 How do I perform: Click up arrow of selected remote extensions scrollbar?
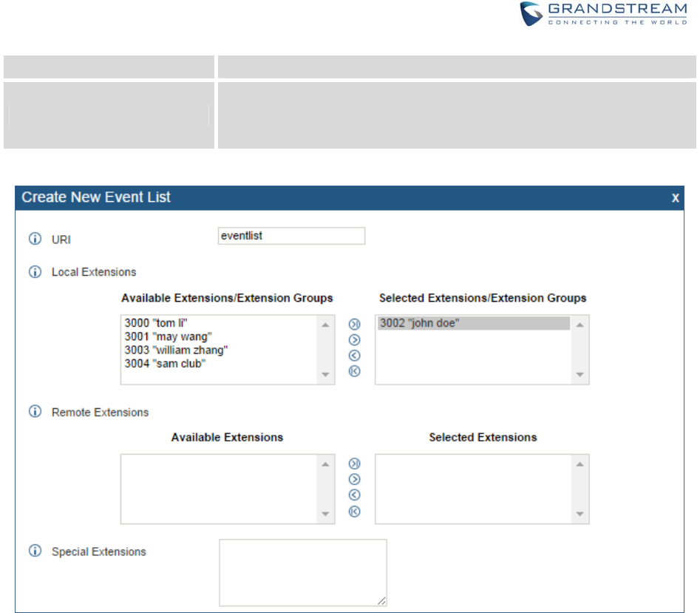(580, 464)
